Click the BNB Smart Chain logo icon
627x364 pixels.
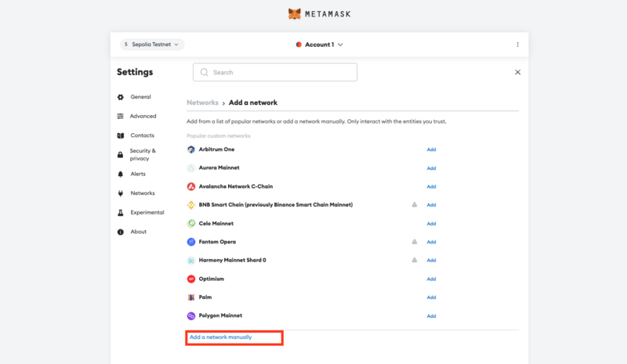(191, 205)
